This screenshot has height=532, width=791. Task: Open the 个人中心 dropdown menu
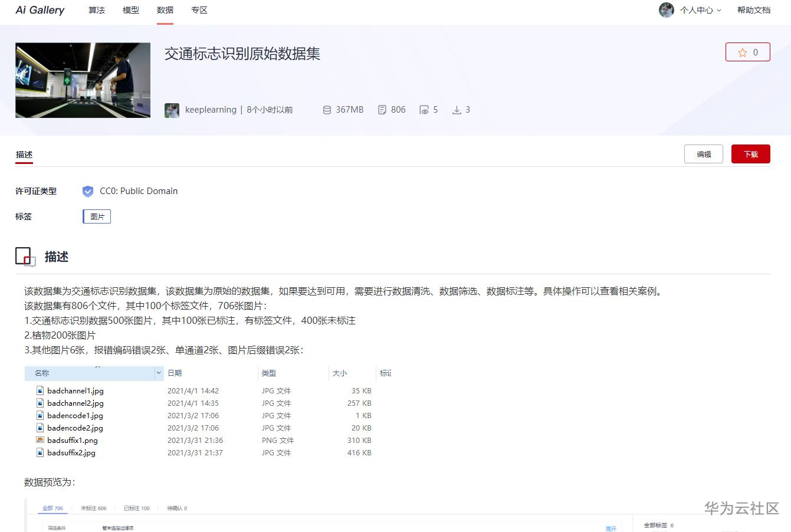[696, 10]
